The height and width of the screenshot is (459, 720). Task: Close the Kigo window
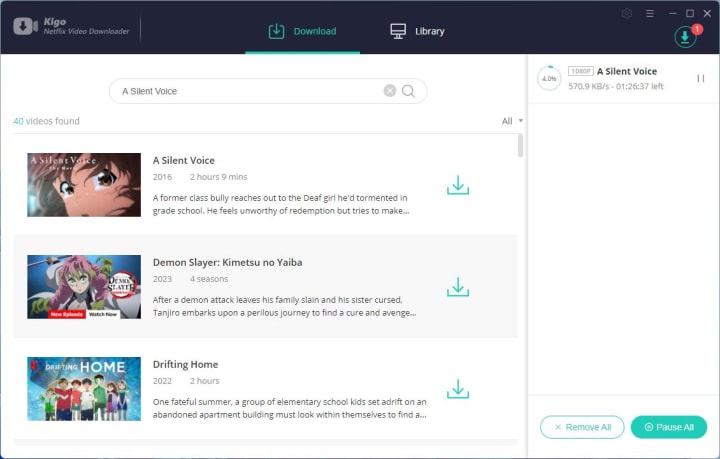[707, 13]
